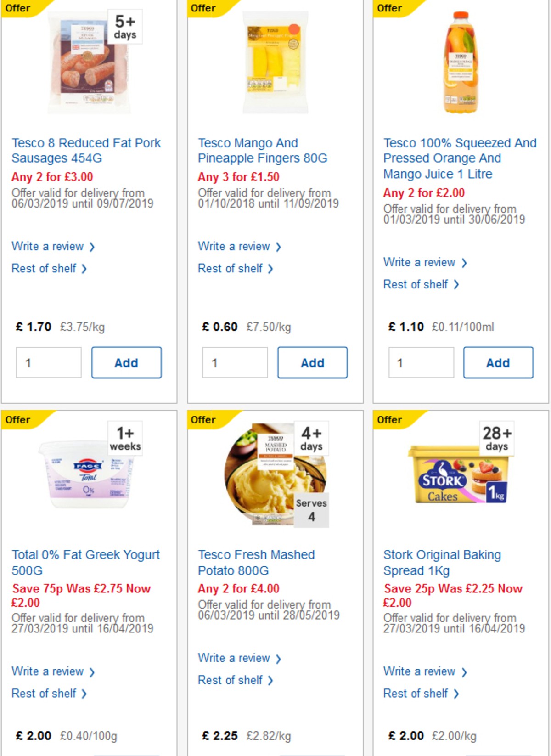
Task: Open the Tesco Mango And Pineapple Fingers product page
Action: [x=262, y=150]
